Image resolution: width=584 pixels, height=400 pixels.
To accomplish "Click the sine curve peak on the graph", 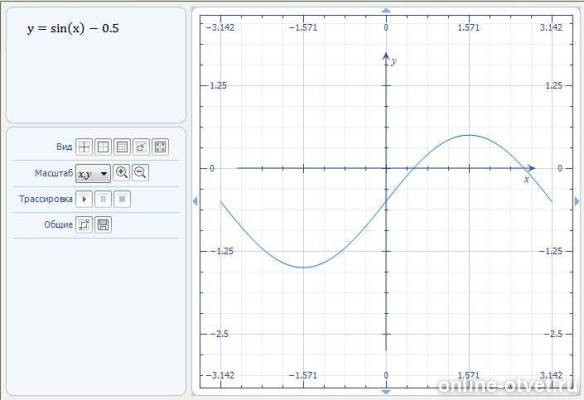I will tap(469, 135).
